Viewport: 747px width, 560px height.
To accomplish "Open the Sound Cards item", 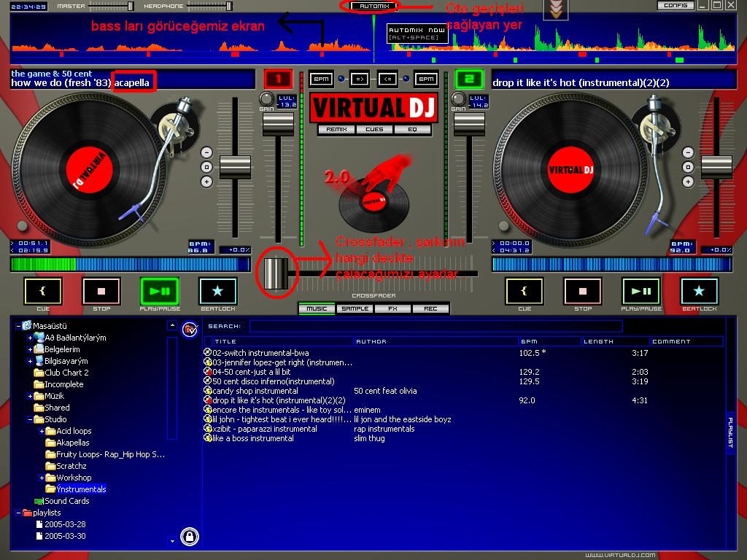I will [x=62, y=501].
